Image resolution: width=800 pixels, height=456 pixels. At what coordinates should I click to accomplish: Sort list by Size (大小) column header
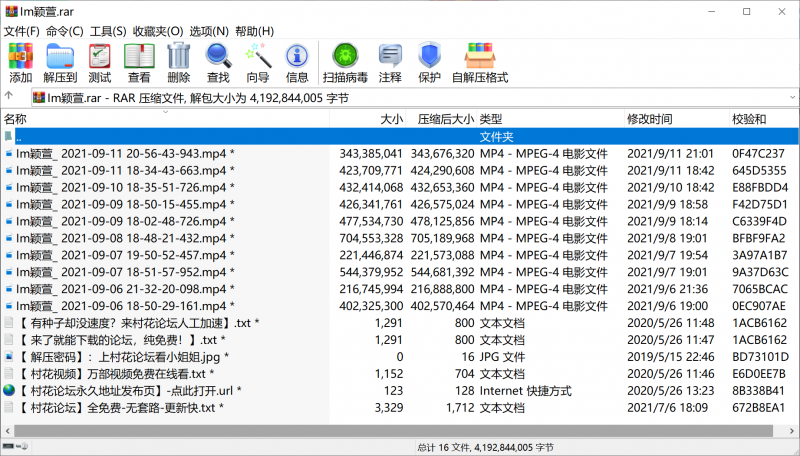tap(391, 119)
